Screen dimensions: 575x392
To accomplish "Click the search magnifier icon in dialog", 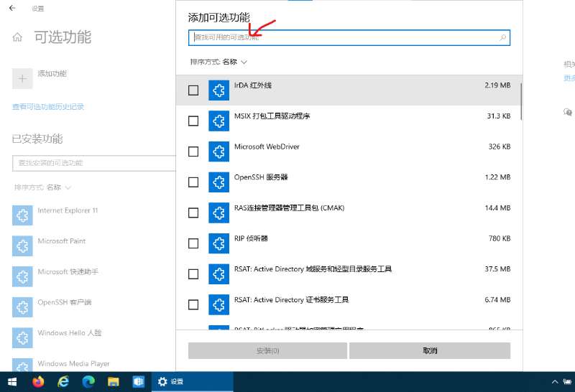I will click(502, 37).
